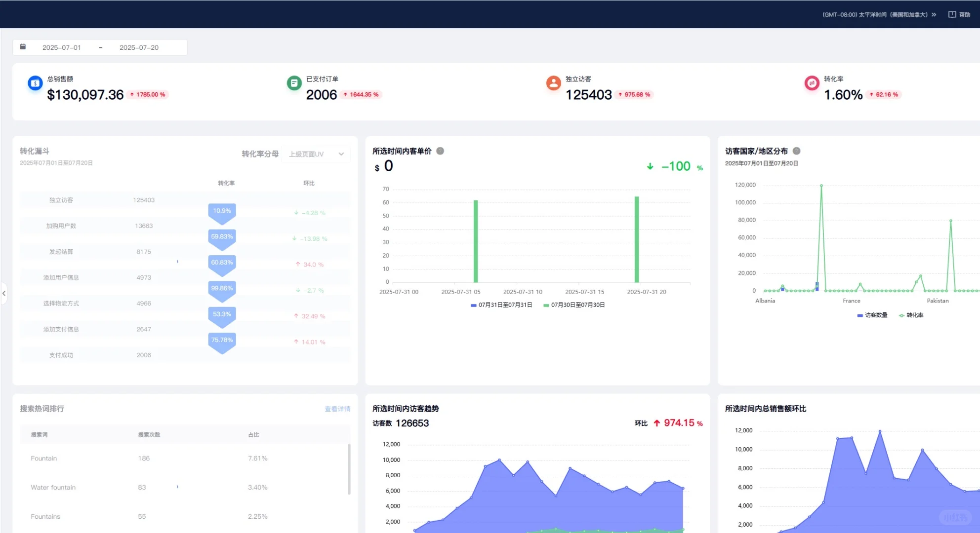
Task: Toggle the 访客数量 legend series
Action: pos(872,315)
